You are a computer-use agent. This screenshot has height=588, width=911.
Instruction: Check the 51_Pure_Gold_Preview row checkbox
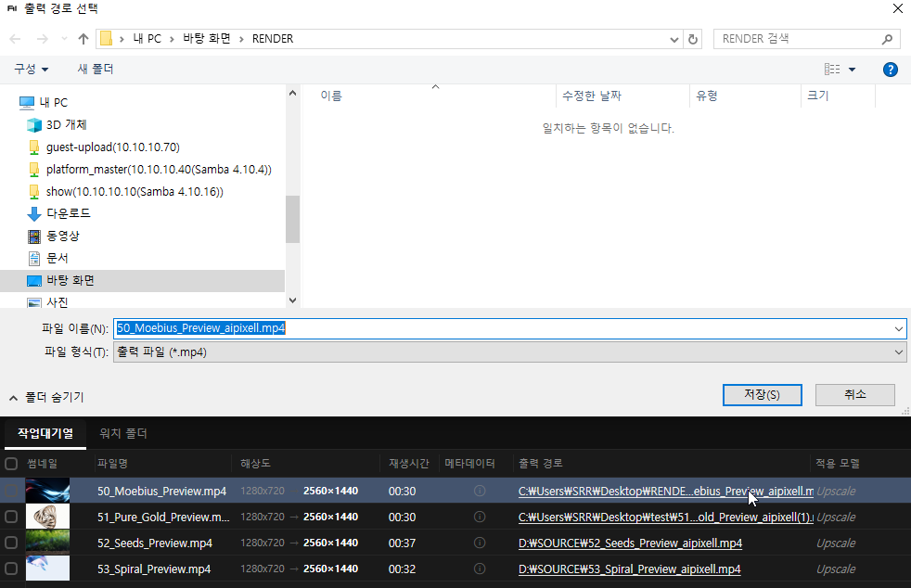(11, 517)
